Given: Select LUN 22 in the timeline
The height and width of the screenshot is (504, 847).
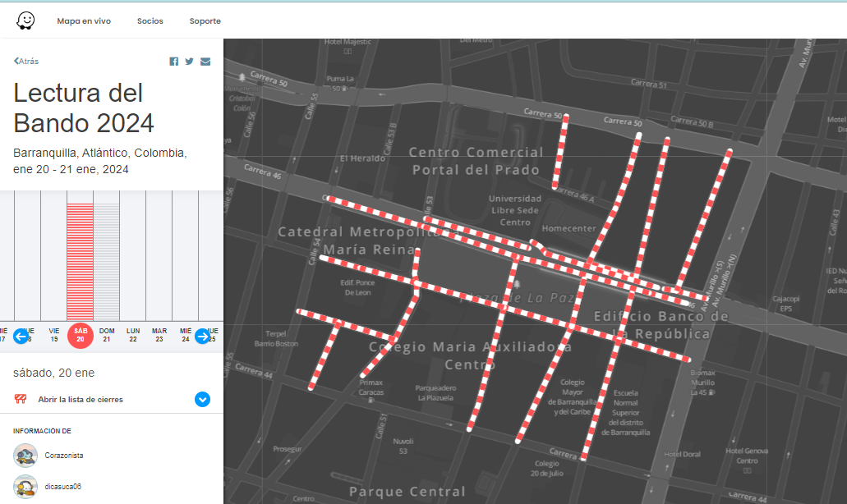Looking at the screenshot, I should tap(133, 335).
